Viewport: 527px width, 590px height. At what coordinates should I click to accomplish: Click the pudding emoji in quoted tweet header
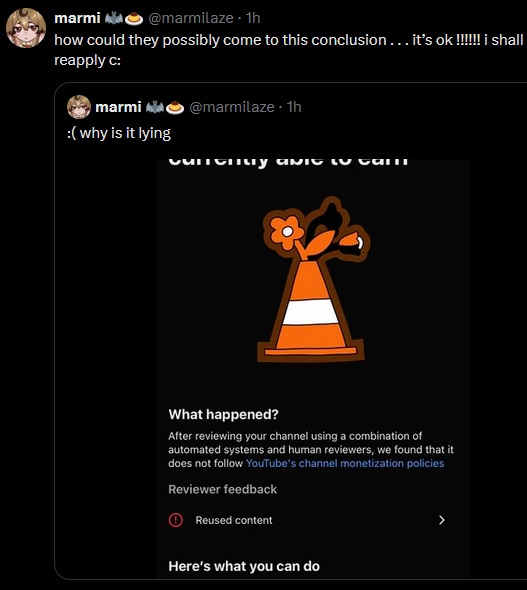(175, 108)
